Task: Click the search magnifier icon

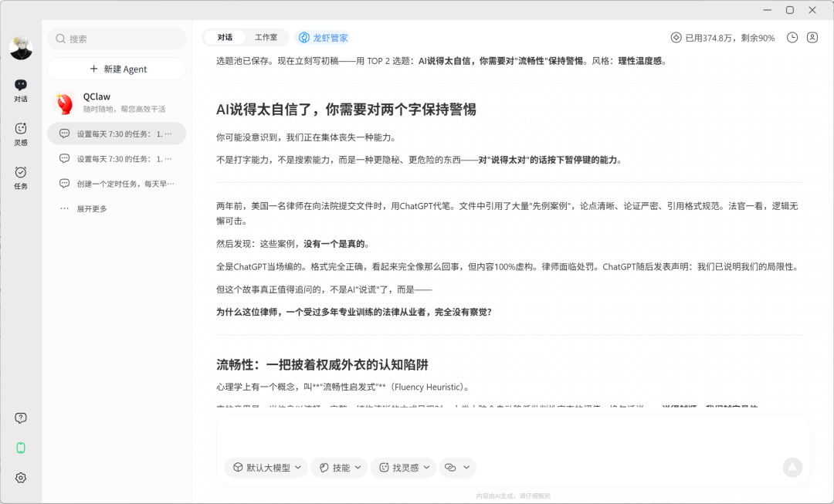Action: pos(61,39)
